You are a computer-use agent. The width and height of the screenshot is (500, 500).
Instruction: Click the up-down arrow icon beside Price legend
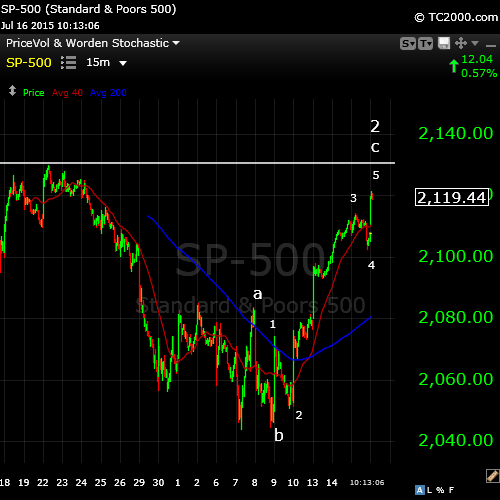(x=12, y=91)
